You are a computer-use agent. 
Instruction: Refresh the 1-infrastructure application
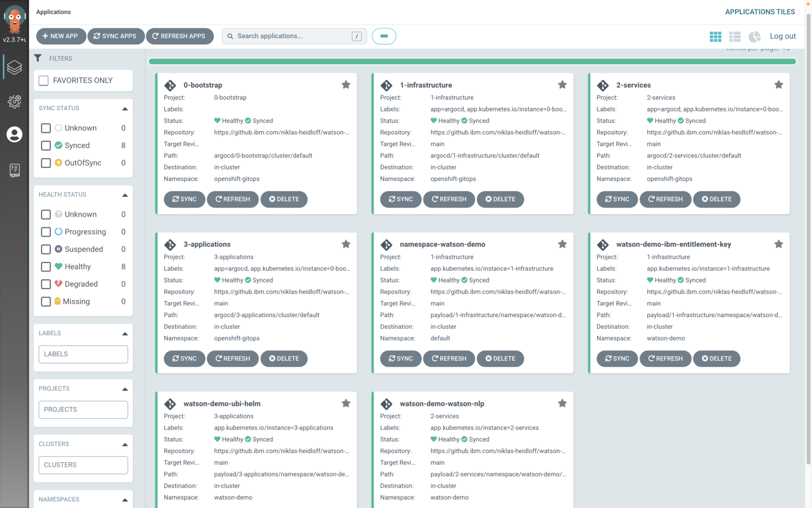click(449, 199)
